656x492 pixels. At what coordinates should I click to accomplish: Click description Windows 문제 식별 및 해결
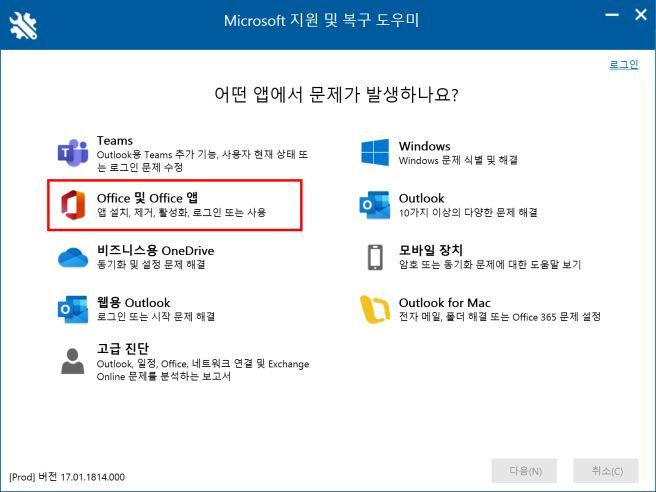click(458, 160)
